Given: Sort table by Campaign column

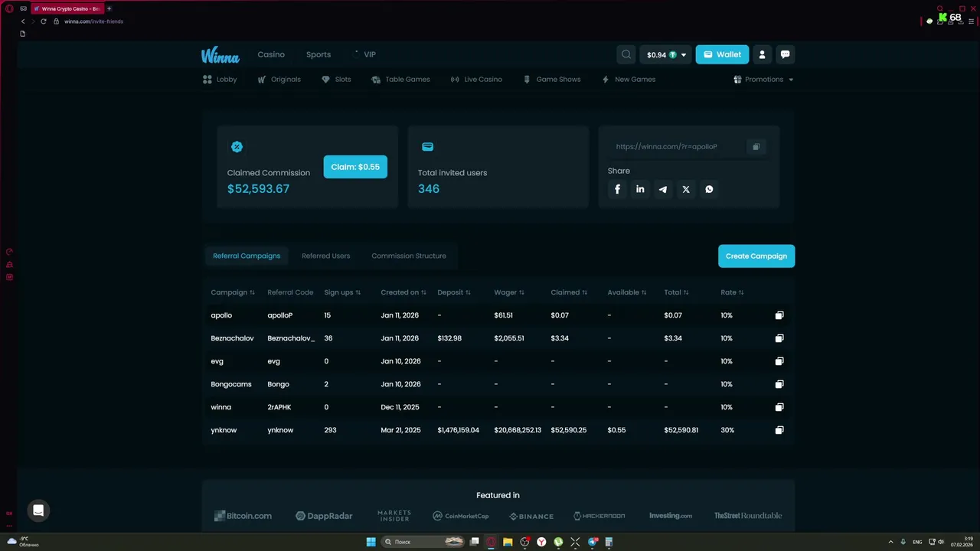Looking at the screenshot, I should pyautogui.click(x=233, y=292).
